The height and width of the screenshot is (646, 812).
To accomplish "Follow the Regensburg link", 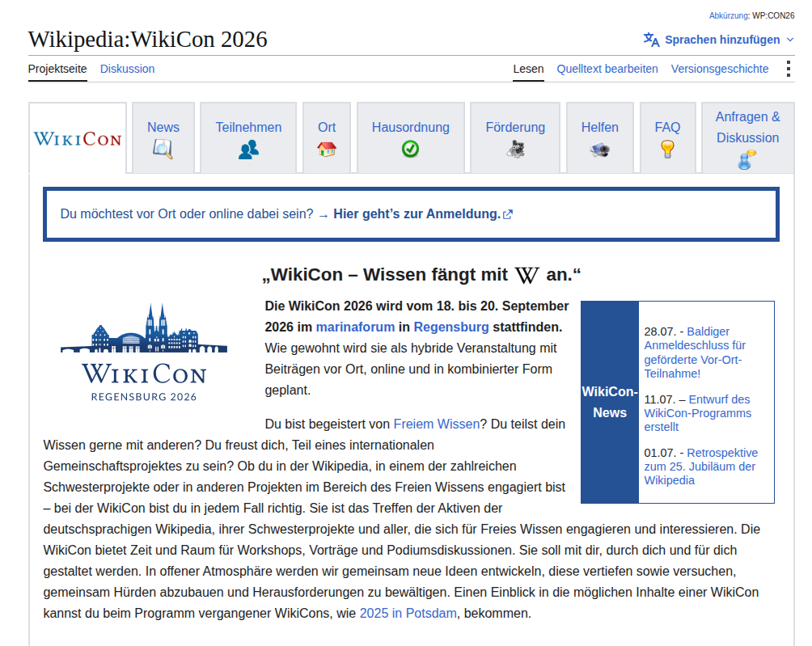I will click(x=451, y=327).
